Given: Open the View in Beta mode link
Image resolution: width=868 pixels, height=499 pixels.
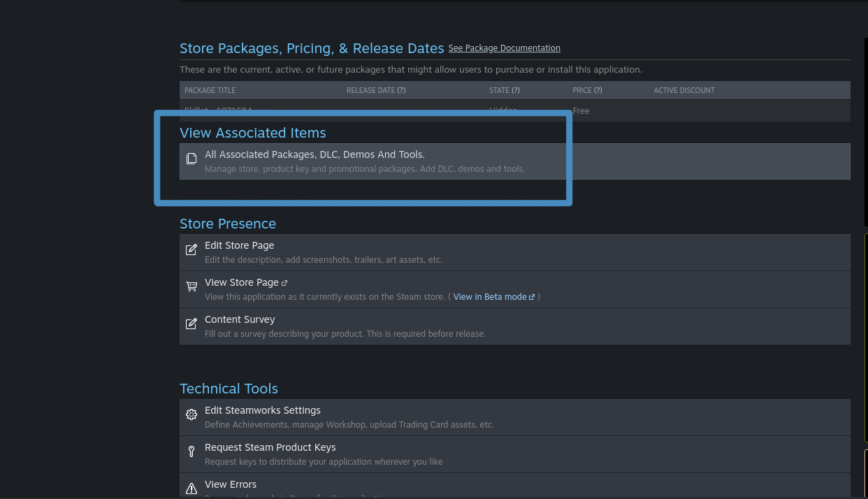Looking at the screenshot, I should (489, 297).
